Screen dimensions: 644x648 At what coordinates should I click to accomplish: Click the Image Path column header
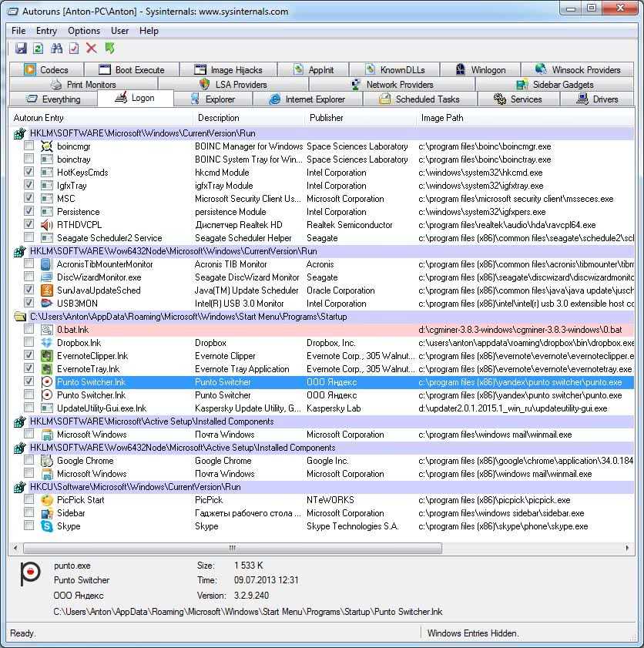click(x=442, y=118)
